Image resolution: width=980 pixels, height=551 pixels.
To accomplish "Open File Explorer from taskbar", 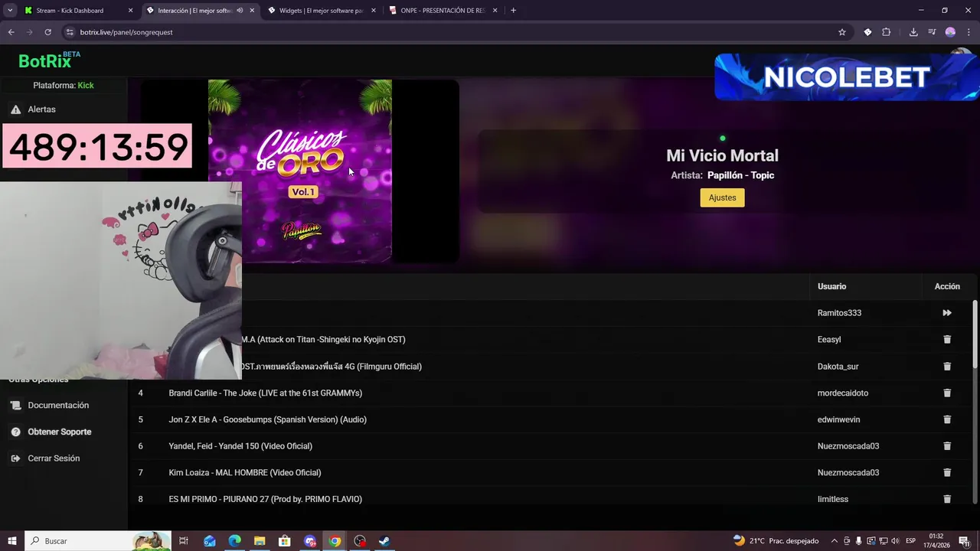I will pos(260,541).
